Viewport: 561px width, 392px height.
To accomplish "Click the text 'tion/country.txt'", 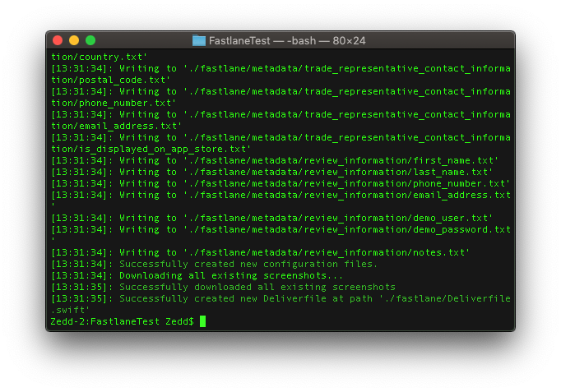I will click(99, 57).
